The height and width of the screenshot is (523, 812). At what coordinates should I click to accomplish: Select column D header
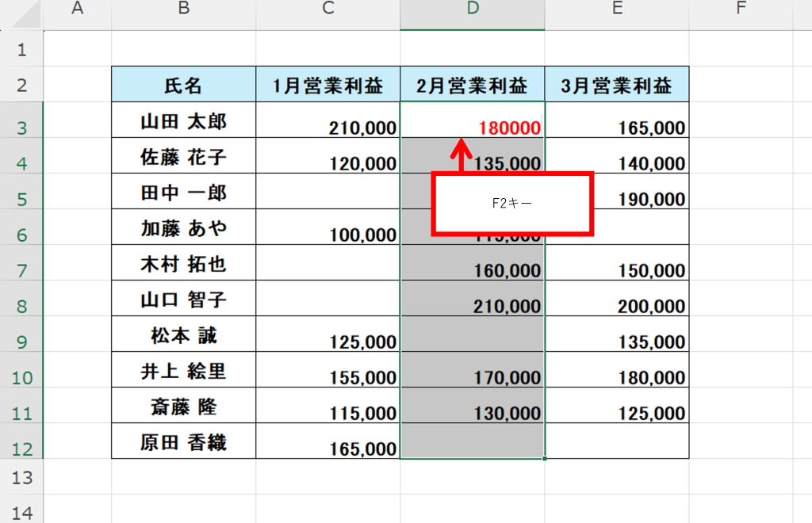click(x=473, y=9)
